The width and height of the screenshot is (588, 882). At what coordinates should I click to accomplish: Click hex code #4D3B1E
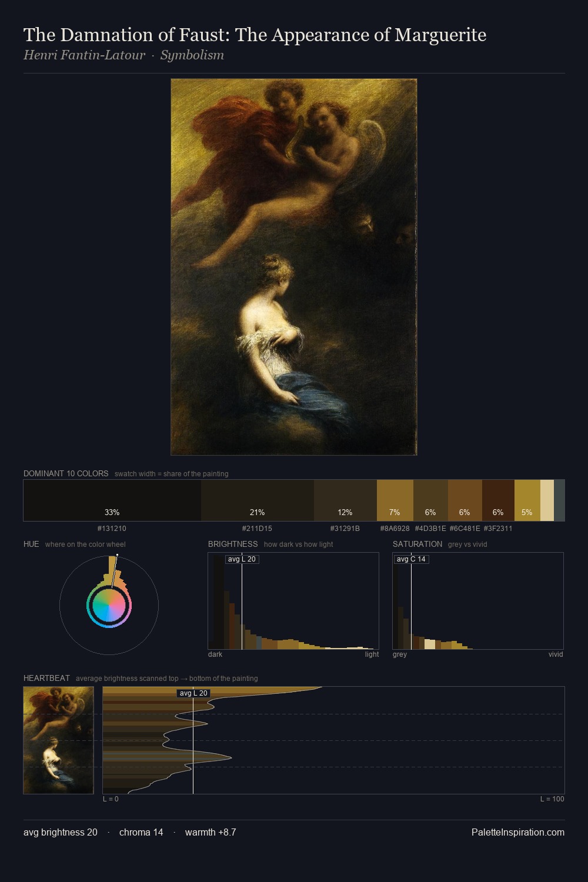(430, 529)
